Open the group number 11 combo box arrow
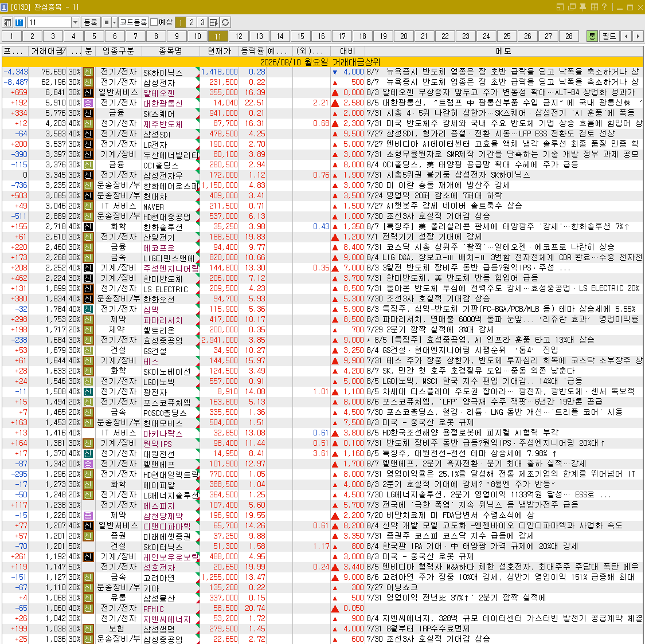This screenshot has width=645, height=644. pos(75,22)
